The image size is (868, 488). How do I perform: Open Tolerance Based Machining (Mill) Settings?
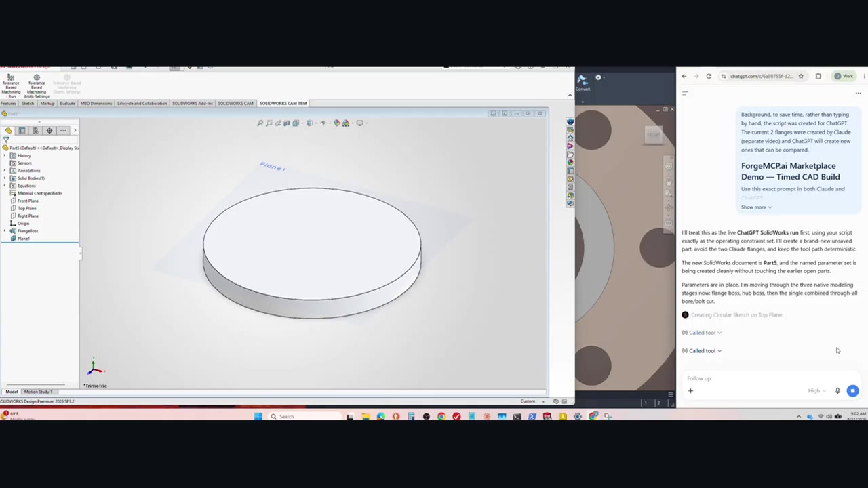pos(37,86)
